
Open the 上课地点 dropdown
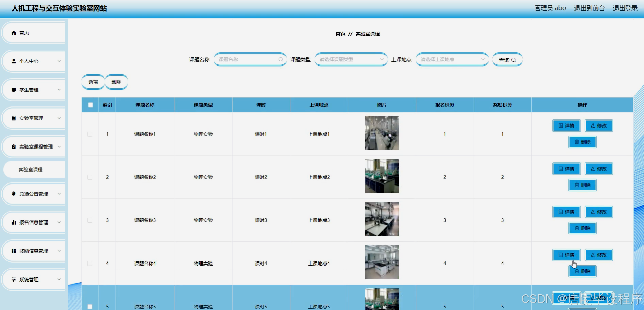452,59
